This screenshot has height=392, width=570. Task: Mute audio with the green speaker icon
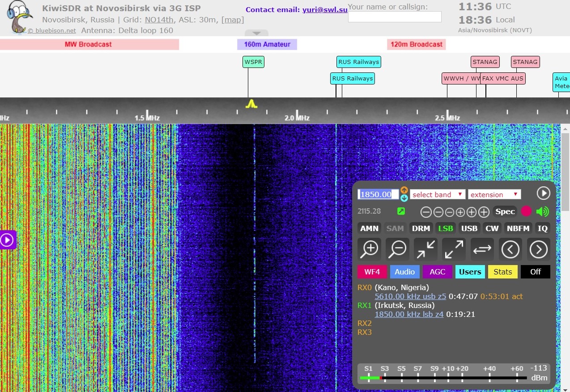(x=542, y=211)
